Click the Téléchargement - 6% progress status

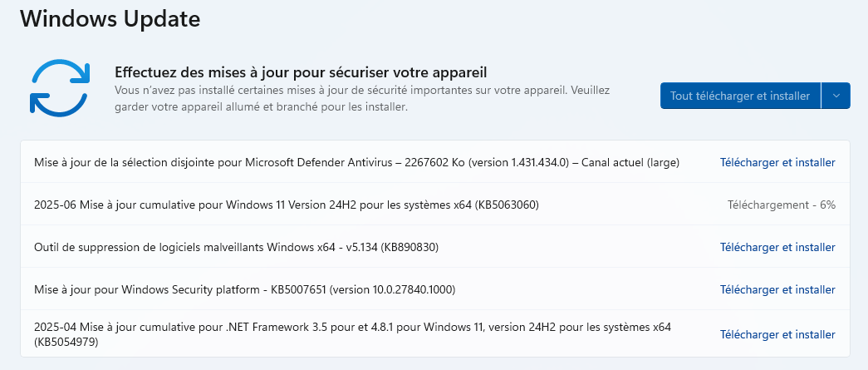click(x=781, y=205)
